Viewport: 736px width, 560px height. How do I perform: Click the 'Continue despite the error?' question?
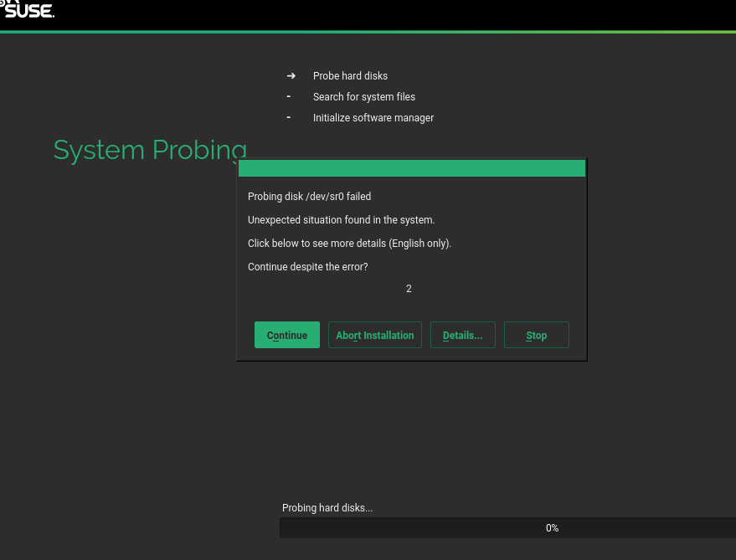pos(307,267)
